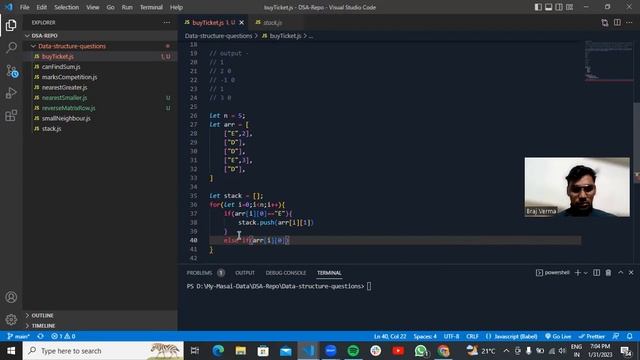Viewport: 640px width, 360px height.
Task: Synchronize changes via status bar icon
Action: [40, 336]
